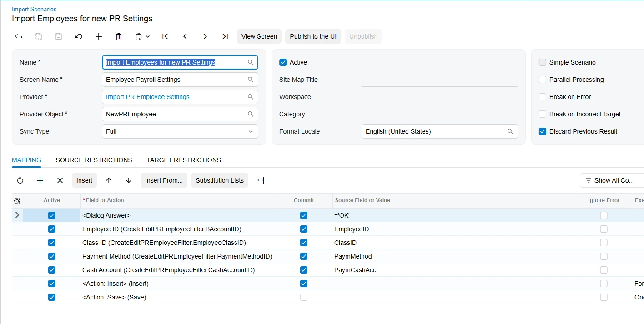Toggle the Simple Scenario checkbox
644x324 pixels.
tap(543, 62)
